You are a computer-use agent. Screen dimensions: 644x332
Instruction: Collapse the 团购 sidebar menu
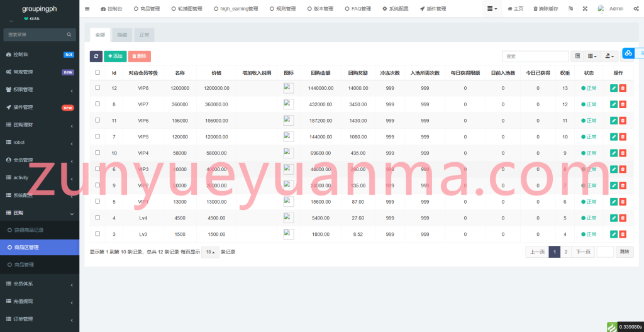click(x=40, y=213)
